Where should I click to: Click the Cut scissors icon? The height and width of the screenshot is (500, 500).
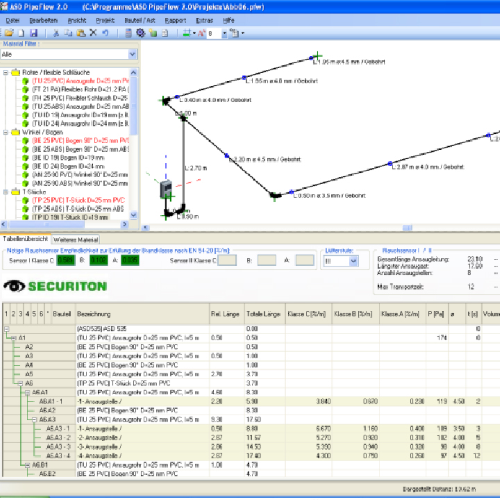coord(56,33)
